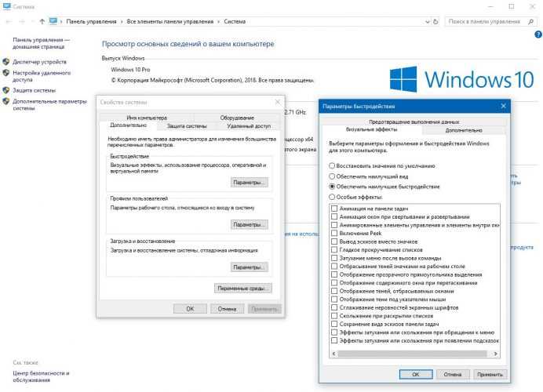The width and height of the screenshot is (543, 392).
Task: Expand the chevron after Все элементы панели управления
Action: coord(218,21)
